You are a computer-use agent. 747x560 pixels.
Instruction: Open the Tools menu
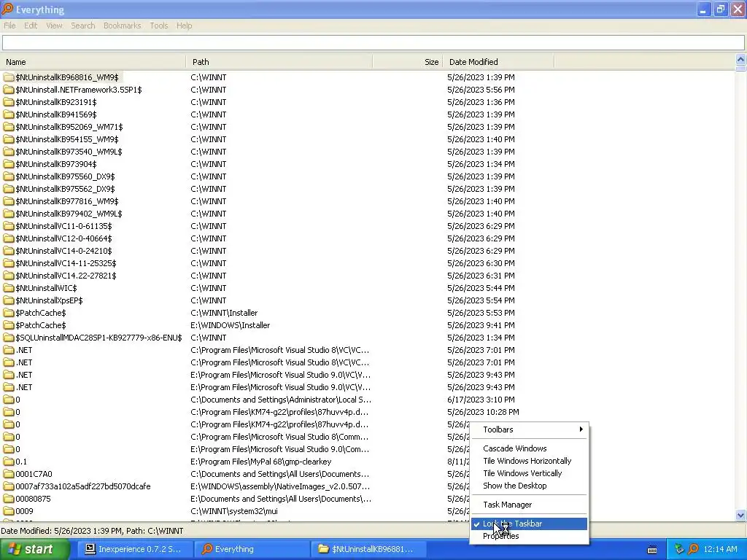click(x=158, y=26)
